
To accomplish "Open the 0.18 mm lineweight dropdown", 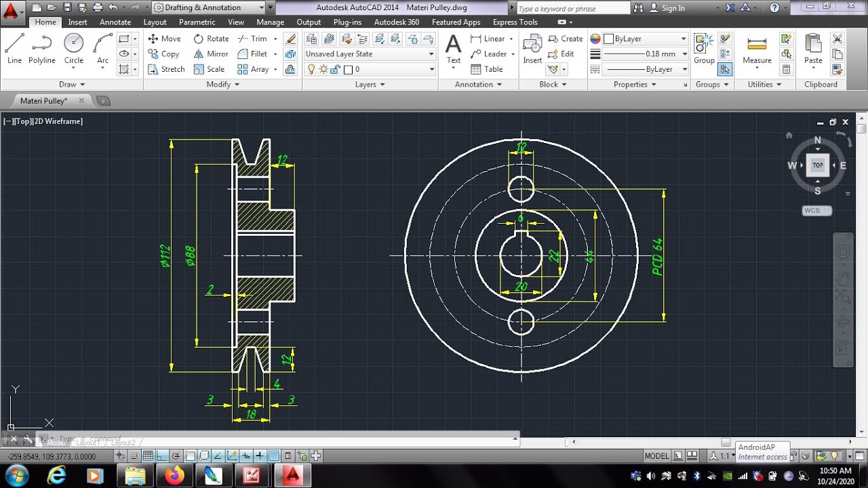I will [645, 54].
